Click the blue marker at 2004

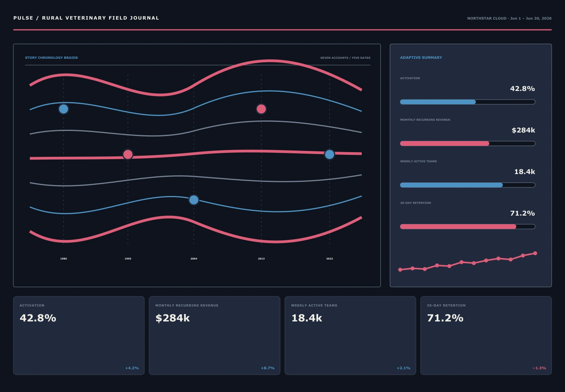(194, 200)
